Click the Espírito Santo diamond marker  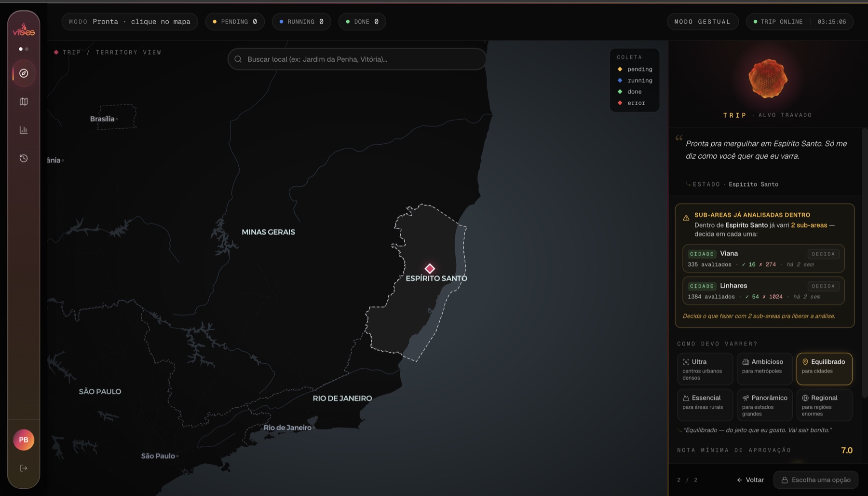(430, 268)
